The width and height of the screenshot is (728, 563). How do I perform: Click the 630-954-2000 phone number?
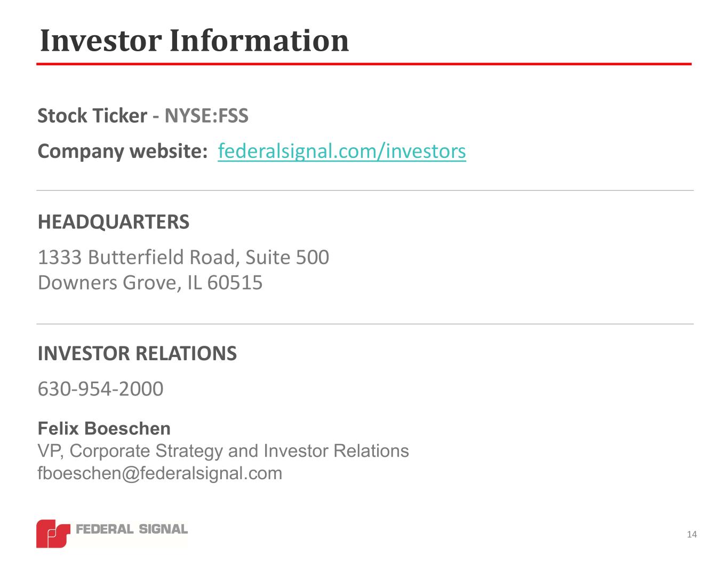click(100, 389)
